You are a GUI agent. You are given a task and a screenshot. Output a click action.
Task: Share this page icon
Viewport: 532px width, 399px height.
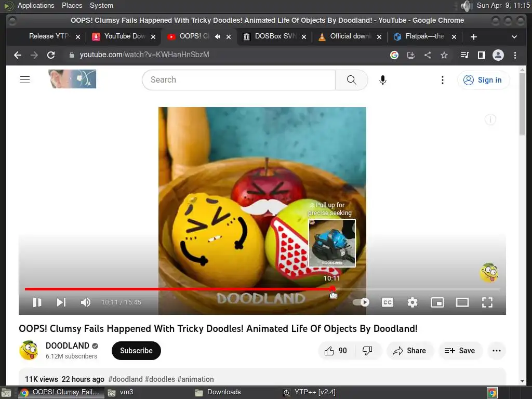coord(428,55)
